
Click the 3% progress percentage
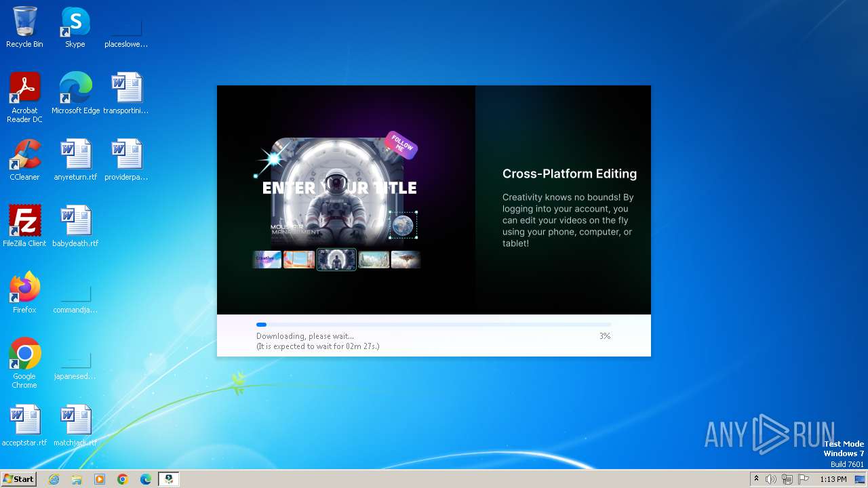pyautogui.click(x=605, y=336)
